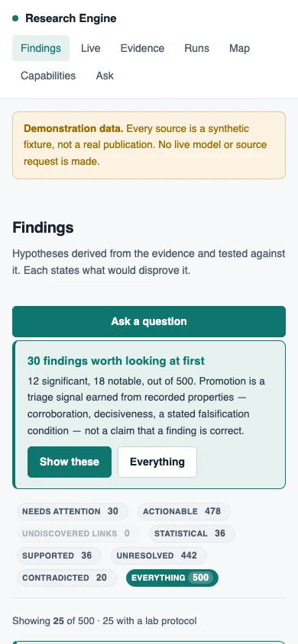The image size is (298, 644).
Task: Toggle the Actionable 478 filter chip
Action: click(x=183, y=511)
